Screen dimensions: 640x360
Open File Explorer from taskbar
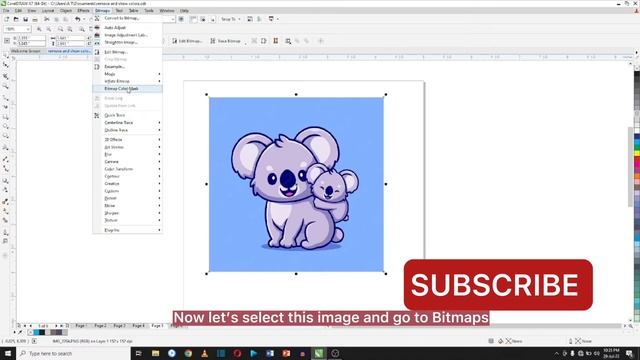point(156,353)
